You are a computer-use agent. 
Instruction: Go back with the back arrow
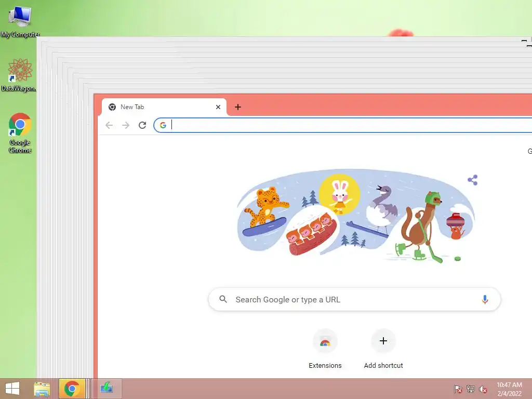(x=109, y=125)
